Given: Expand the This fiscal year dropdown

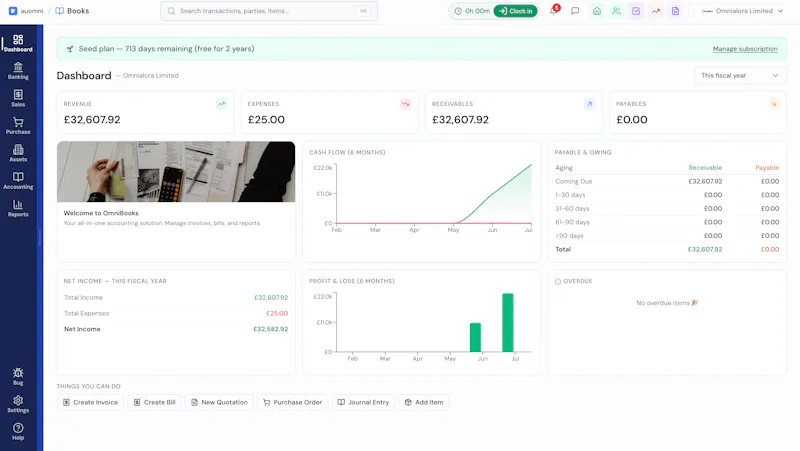Looking at the screenshot, I should point(740,76).
